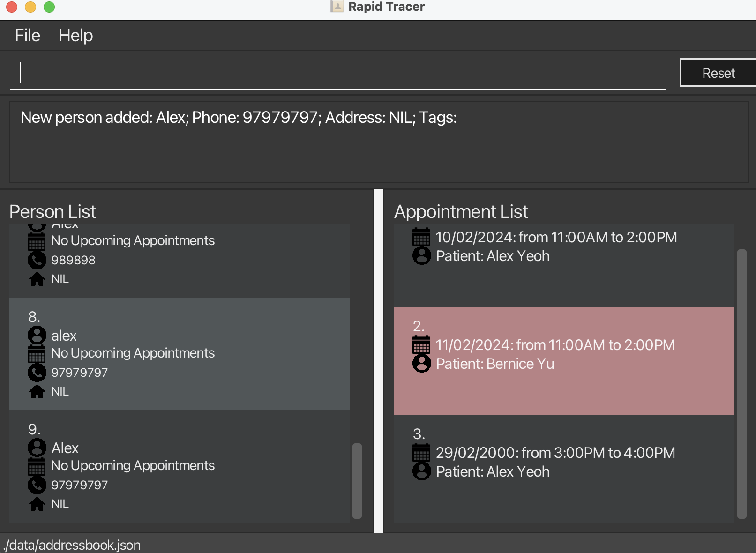Select 'Patient: Bernice Yu' text

pyautogui.click(x=495, y=364)
